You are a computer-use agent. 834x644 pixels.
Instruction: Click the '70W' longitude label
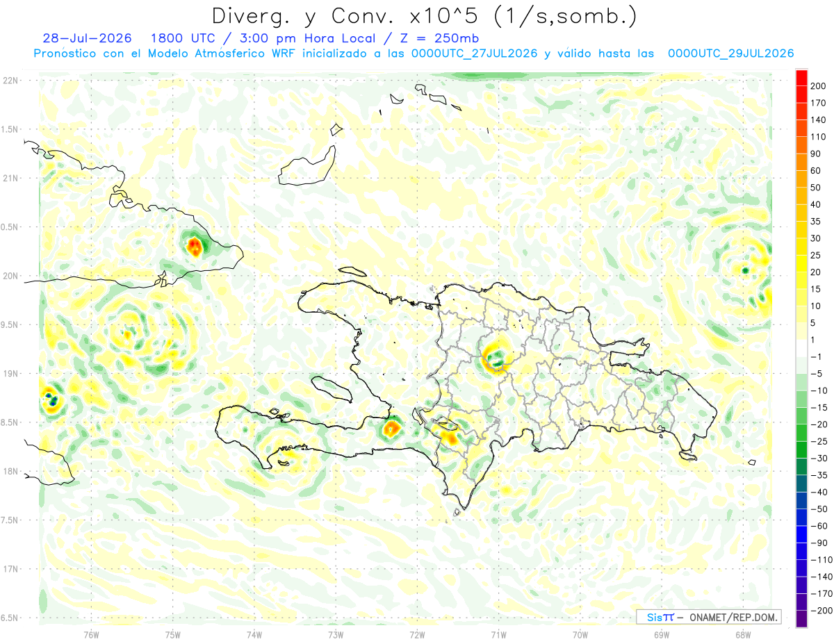point(580,634)
